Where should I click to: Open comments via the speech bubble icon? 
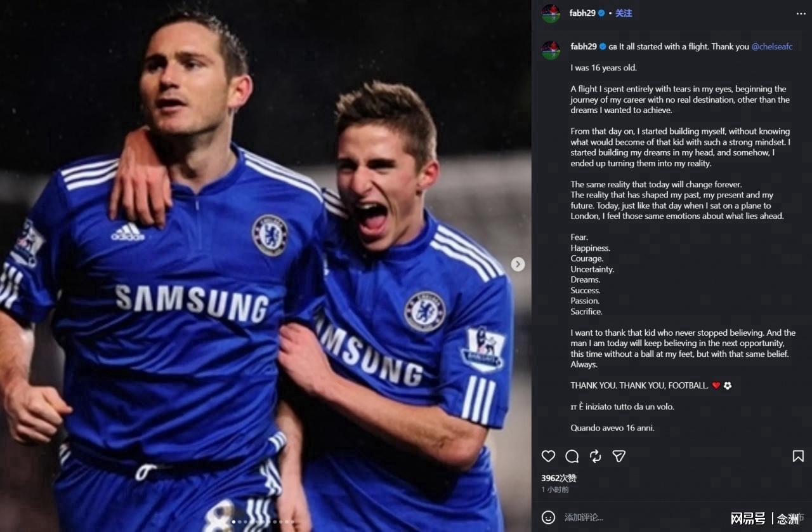pos(572,456)
